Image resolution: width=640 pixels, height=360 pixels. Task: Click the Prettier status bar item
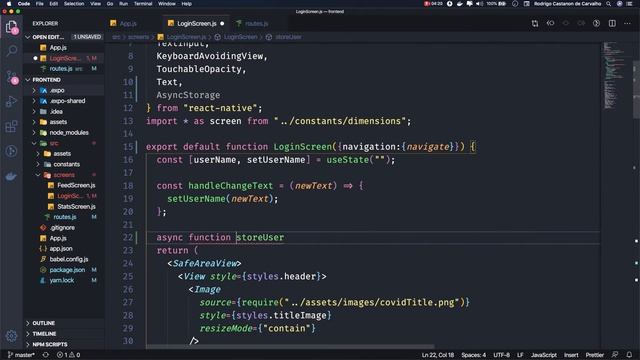pos(595,355)
